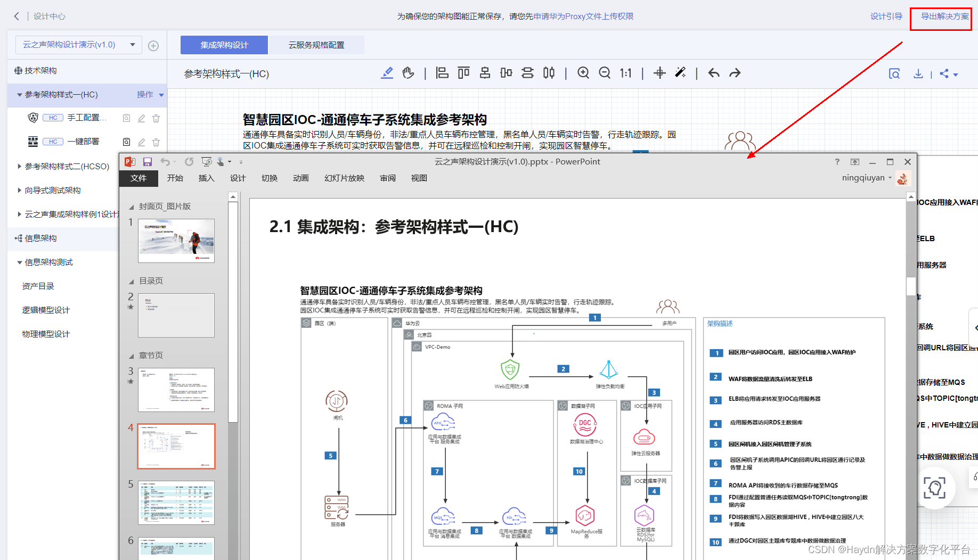
Task: Redo the canvas action
Action: [x=735, y=73]
